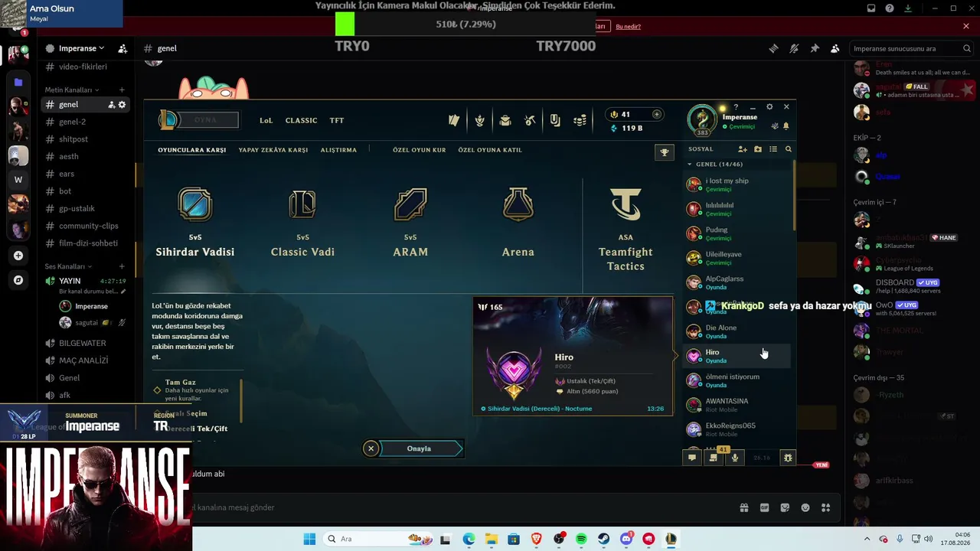Select the OYUNCULARA KARŞI tab
This screenshot has width=980, height=551.
pyautogui.click(x=192, y=150)
